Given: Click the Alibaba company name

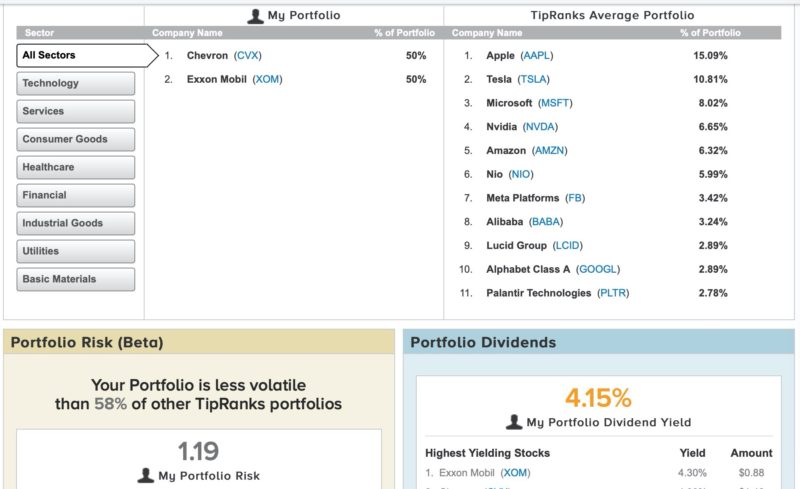Looking at the screenshot, I should point(504,222).
